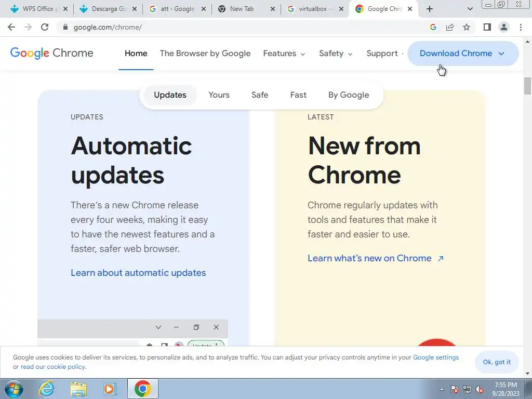The image size is (532, 399).
Task: Click the Automatic updates heading
Action: 131,160
